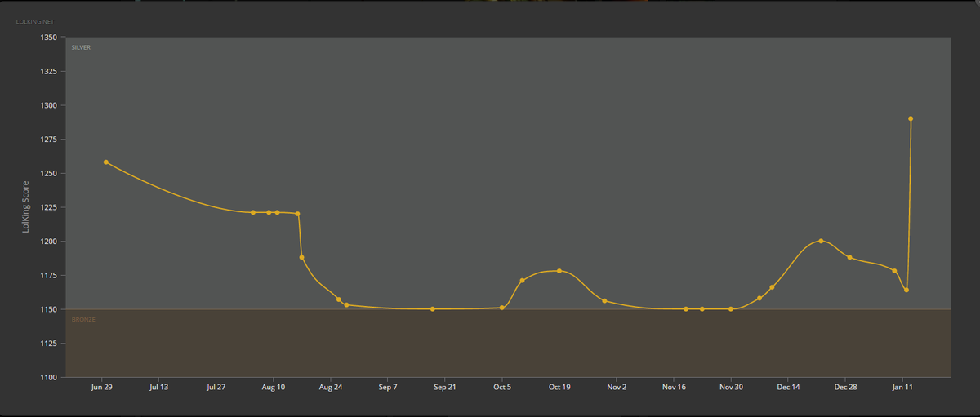Click the peak data point at 1200 in December
980x417 pixels.
coord(821,241)
